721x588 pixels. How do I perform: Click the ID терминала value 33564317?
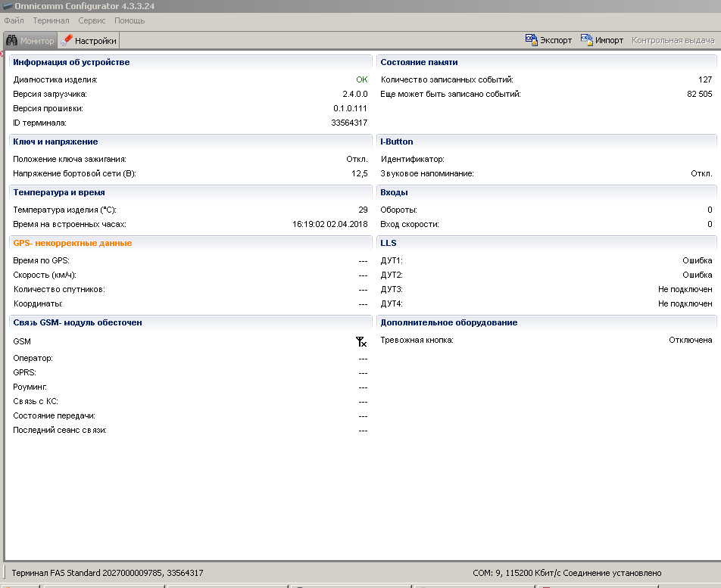(x=349, y=123)
